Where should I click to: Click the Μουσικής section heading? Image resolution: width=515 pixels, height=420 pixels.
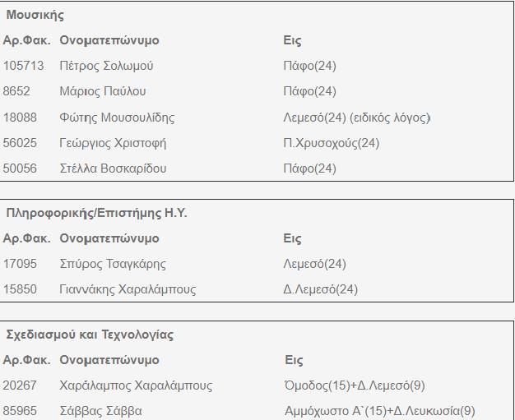pyautogui.click(x=35, y=15)
